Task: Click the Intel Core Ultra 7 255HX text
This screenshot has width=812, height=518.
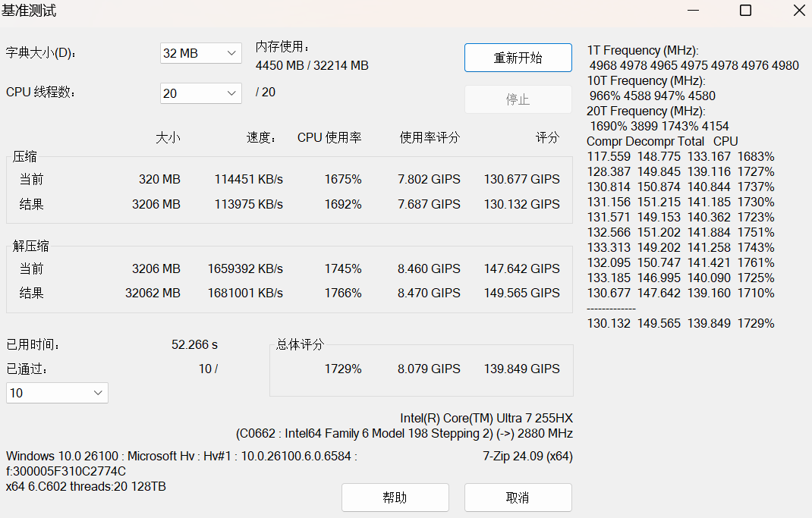Action: [x=486, y=419]
